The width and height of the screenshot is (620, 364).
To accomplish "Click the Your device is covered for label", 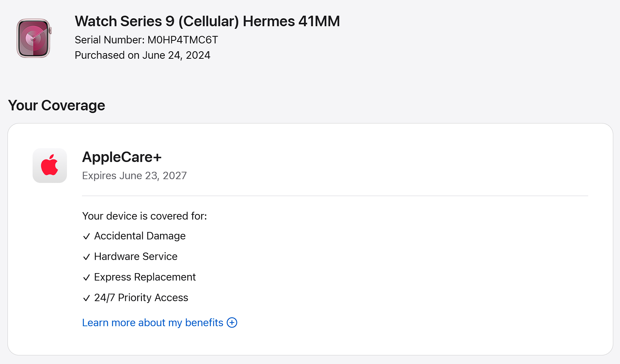I will [x=144, y=216].
